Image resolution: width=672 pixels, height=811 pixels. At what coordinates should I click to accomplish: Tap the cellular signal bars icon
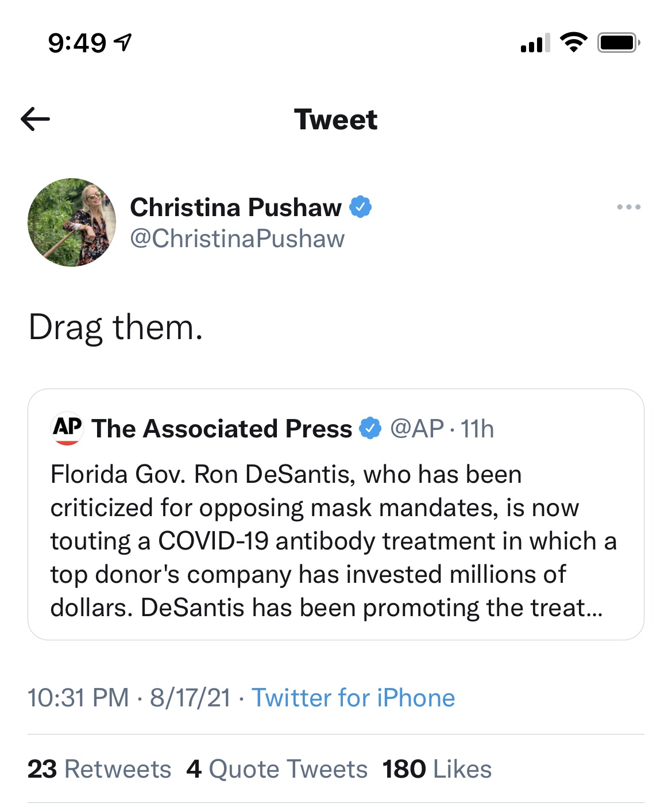[x=535, y=43]
